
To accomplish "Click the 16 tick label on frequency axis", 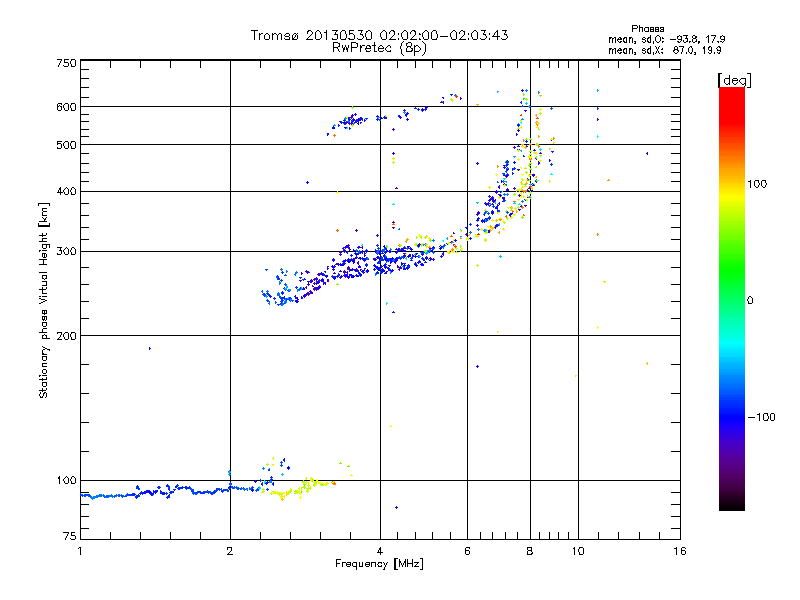I will (680, 551).
